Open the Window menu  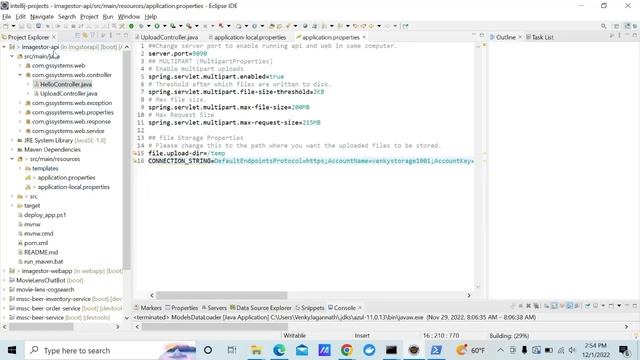tap(129, 17)
